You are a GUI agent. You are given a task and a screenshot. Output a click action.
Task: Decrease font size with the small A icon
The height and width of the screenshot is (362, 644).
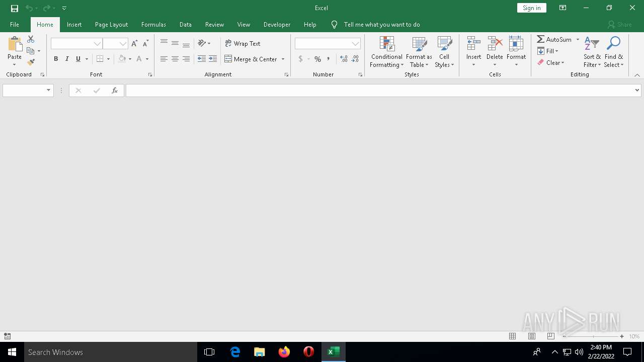pos(145,44)
